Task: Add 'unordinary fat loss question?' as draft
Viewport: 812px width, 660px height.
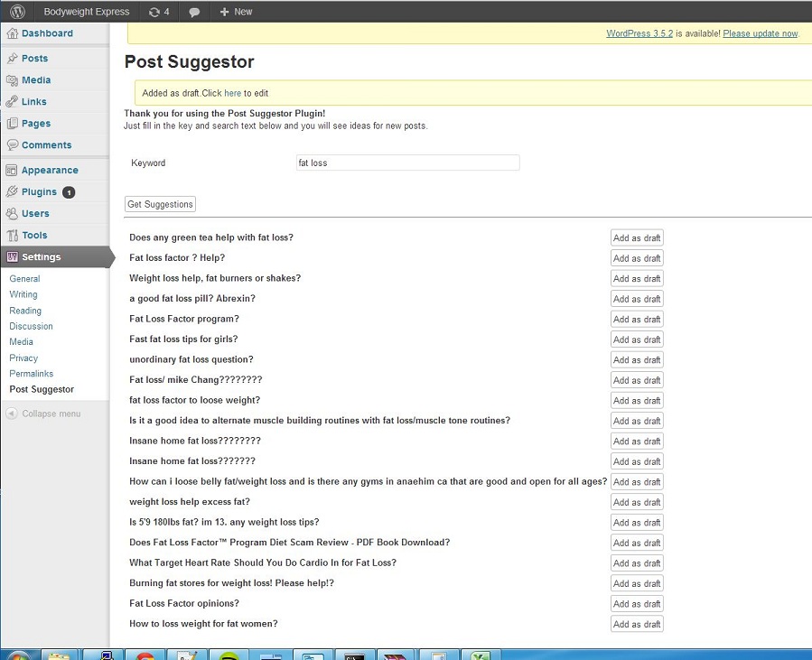Action: 637,359
